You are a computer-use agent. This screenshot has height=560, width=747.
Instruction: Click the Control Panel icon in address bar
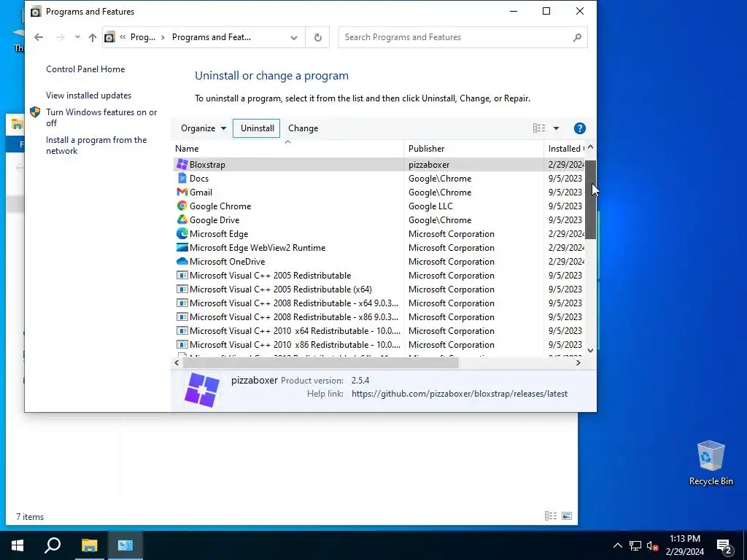click(x=109, y=37)
